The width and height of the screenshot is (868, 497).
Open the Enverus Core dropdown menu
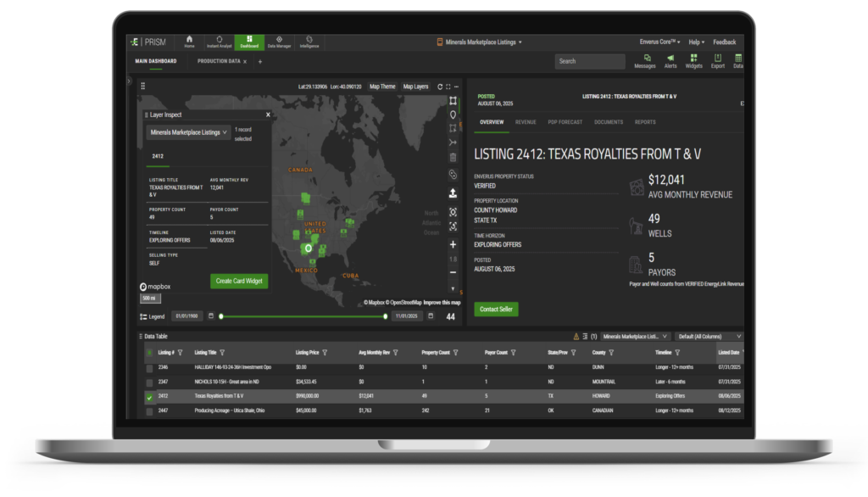point(661,42)
